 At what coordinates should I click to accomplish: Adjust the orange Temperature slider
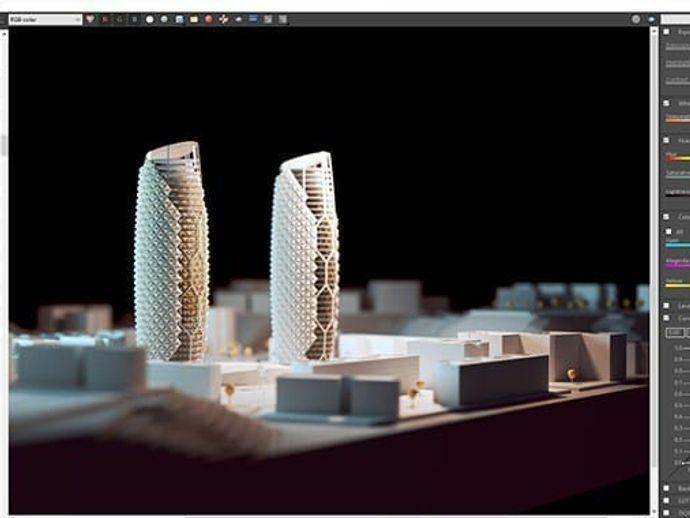pyautogui.click(x=678, y=119)
